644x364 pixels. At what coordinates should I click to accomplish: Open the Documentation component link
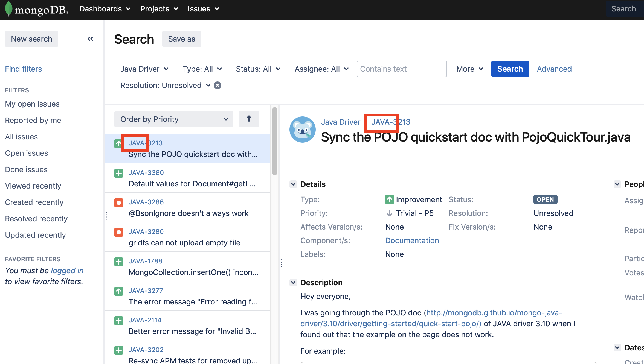pyautogui.click(x=412, y=240)
